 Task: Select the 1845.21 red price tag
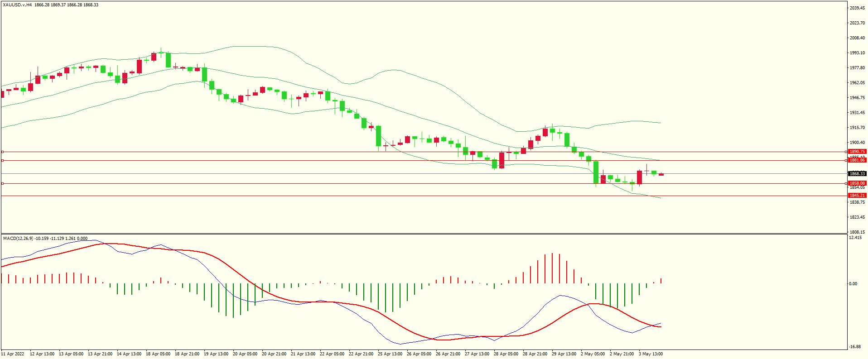[x=857, y=196]
